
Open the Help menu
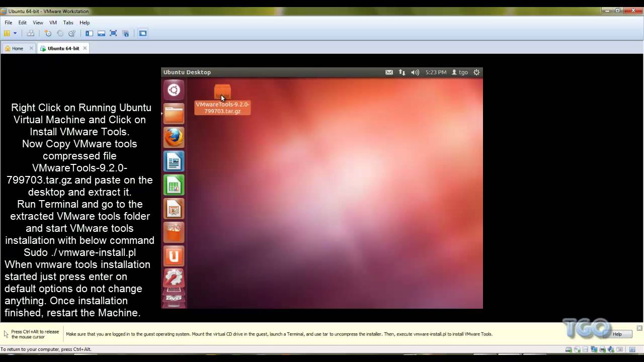pyautogui.click(x=85, y=23)
